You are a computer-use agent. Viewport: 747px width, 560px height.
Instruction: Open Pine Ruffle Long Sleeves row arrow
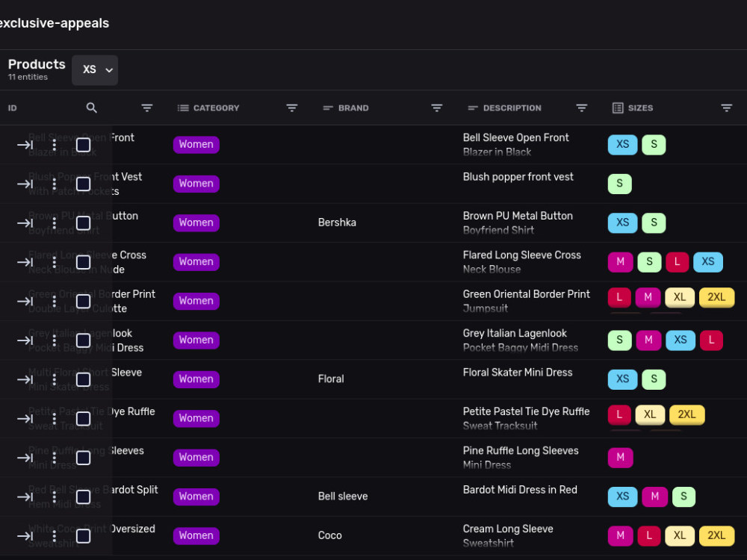click(25, 458)
